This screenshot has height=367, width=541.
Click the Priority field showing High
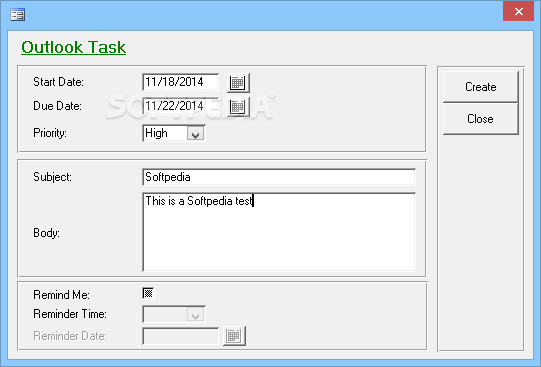pyautogui.click(x=165, y=133)
